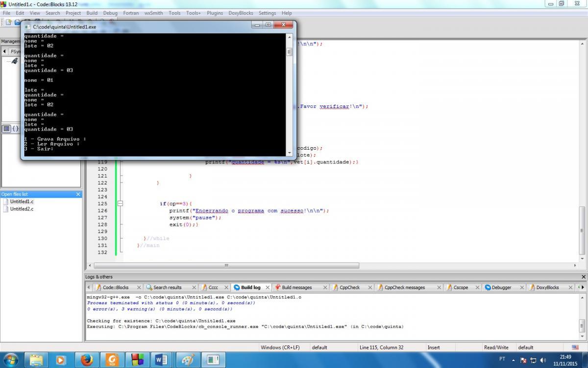The width and height of the screenshot is (588, 368).
Task: Switch to the Build messages tab
Action: (296, 288)
